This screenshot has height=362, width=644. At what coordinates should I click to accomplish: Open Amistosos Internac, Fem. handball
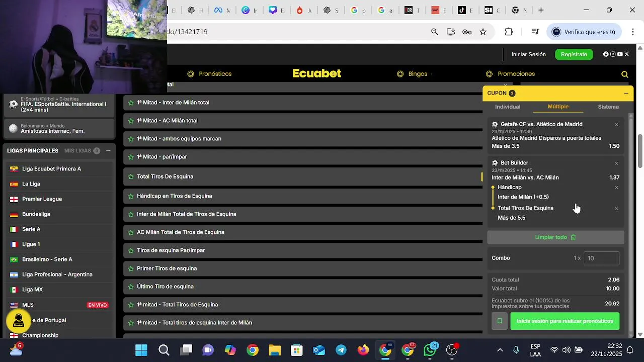pyautogui.click(x=59, y=129)
